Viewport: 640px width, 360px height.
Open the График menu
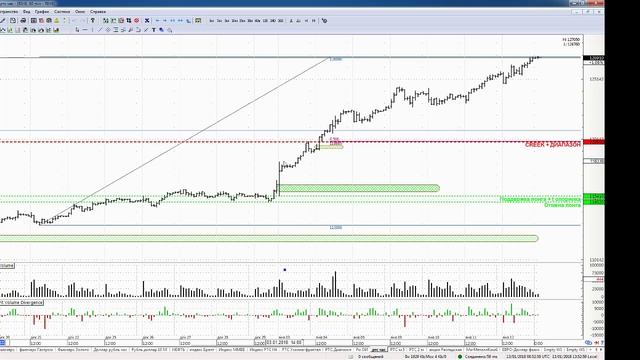point(42,12)
